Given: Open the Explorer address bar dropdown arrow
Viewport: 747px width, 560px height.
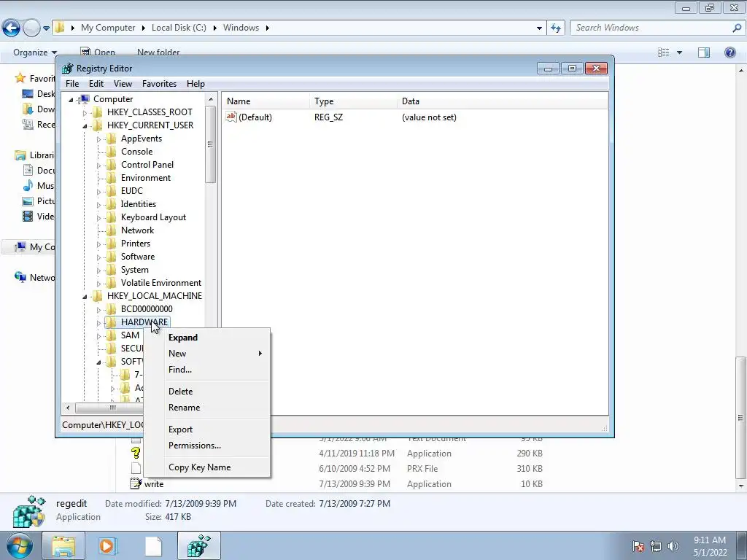Looking at the screenshot, I should (x=539, y=28).
